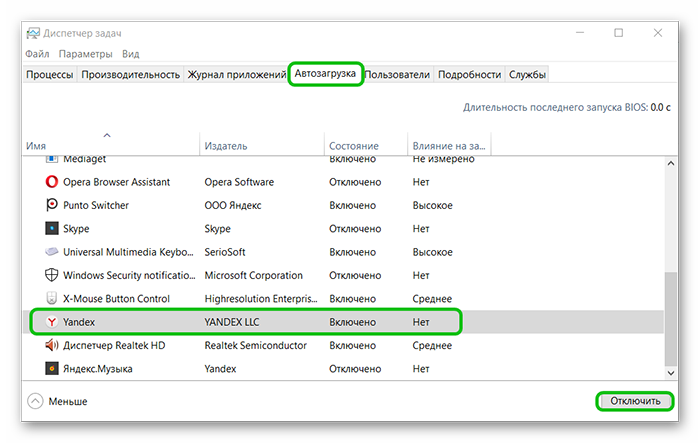
Task: Select the X-Mouse Button Control entry
Action: point(116,299)
